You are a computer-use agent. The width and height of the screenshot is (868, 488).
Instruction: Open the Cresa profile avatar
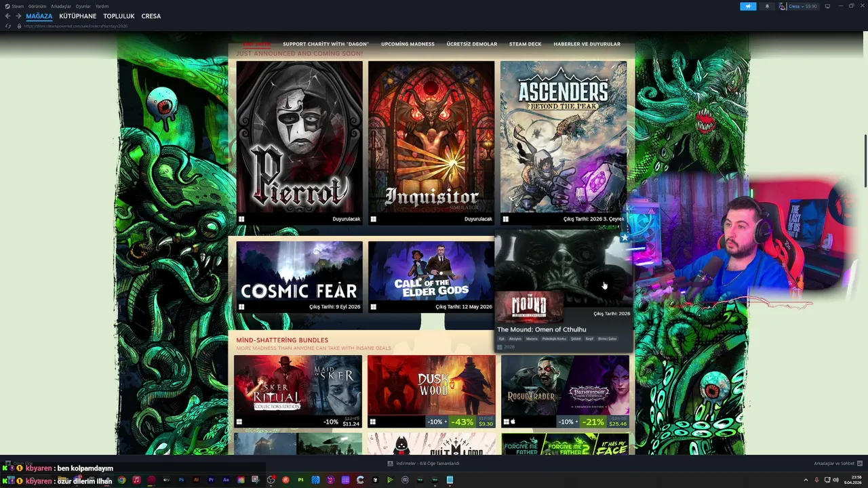pos(783,6)
